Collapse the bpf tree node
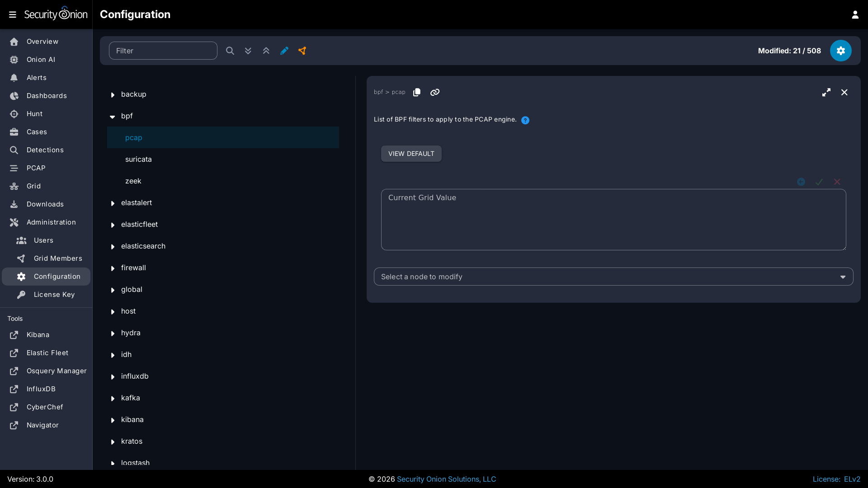This screenshot has height=488, width=868. (113, 117)
